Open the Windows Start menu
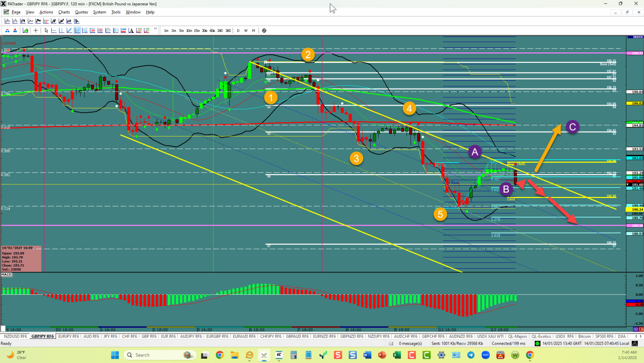The height and width of the screenshot is (363, 644). 115,355
